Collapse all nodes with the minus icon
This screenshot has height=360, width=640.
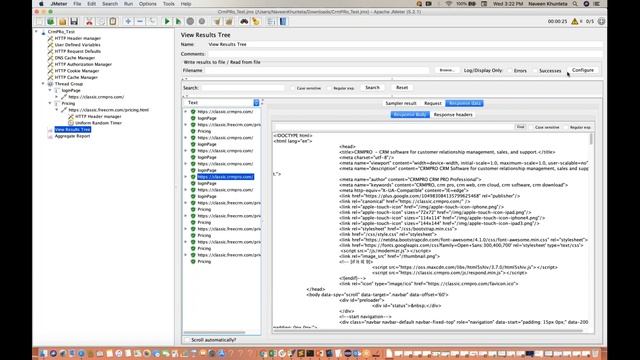click(x=140, y=21)
